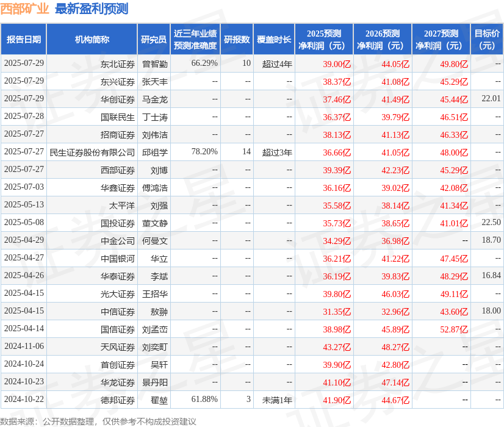Click the 机构简称 column header

coord(92,40)
